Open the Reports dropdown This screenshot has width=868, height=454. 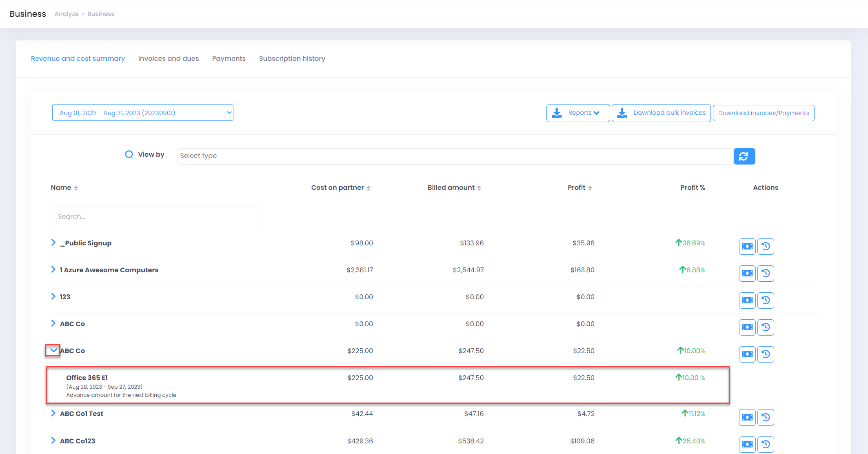(578, 113)
